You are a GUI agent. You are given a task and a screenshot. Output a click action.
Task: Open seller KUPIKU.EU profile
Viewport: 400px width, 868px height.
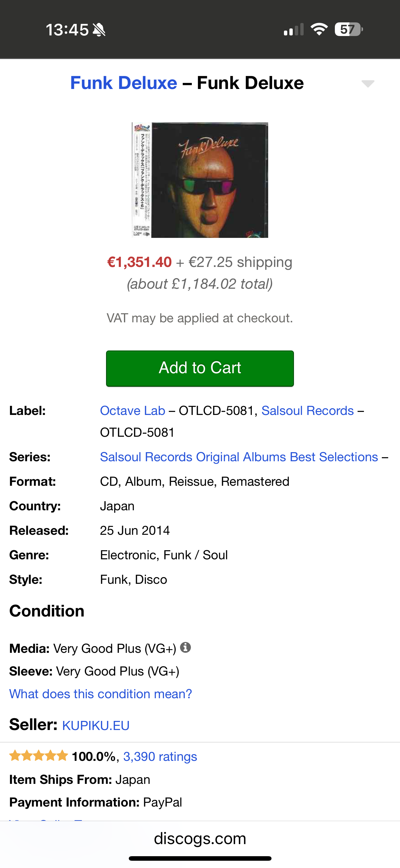pyautogui.click(x=96, y=725)
